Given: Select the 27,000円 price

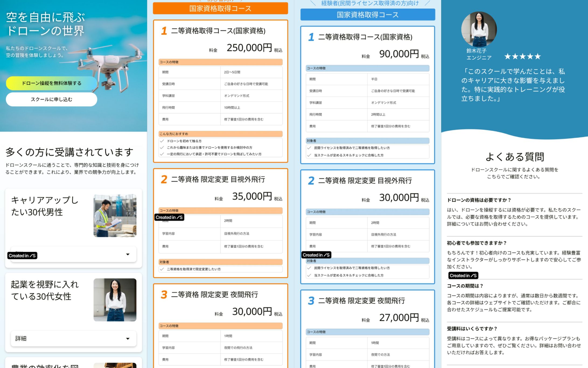Looking at the screenshot, I should (x=399, y=318).
